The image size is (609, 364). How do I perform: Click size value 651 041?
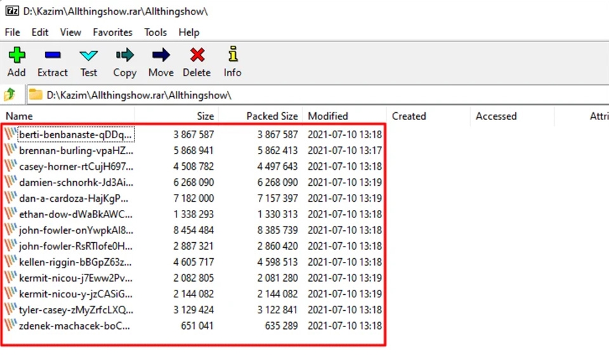pos(197,325)
